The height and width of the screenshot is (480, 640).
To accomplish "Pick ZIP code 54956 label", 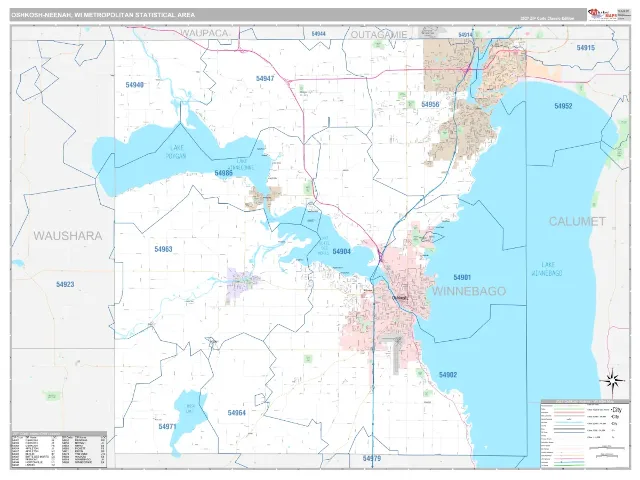I will (x=430, y=104).
